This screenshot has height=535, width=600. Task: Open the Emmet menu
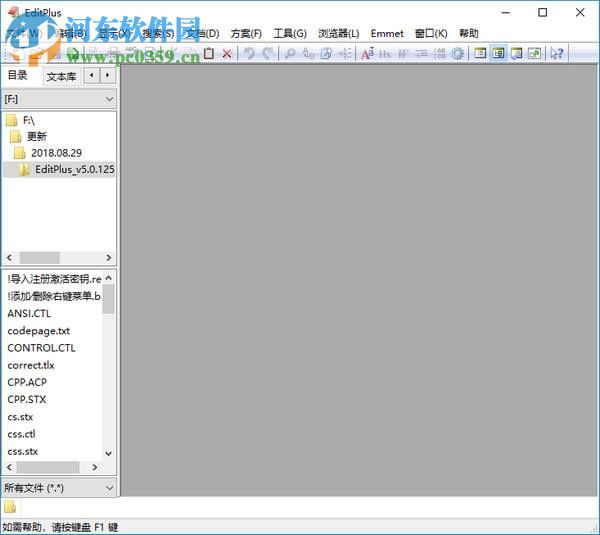click(387, 34)
